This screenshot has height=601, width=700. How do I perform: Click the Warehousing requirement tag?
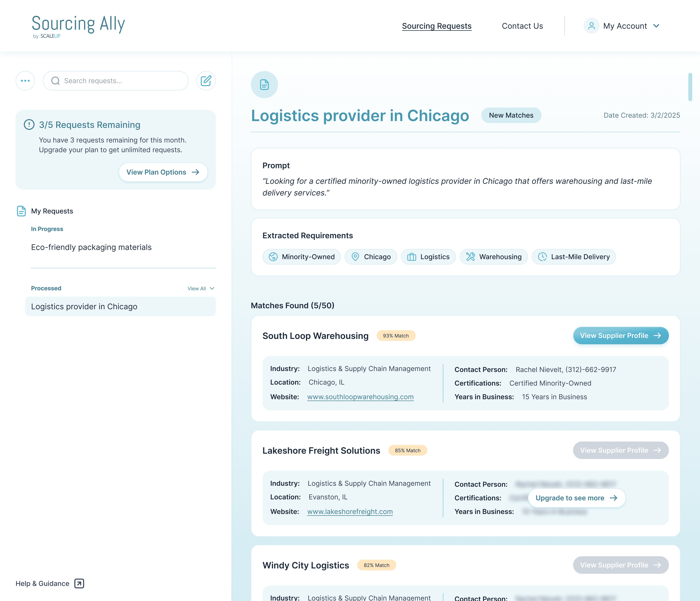(x=494, y=257)
